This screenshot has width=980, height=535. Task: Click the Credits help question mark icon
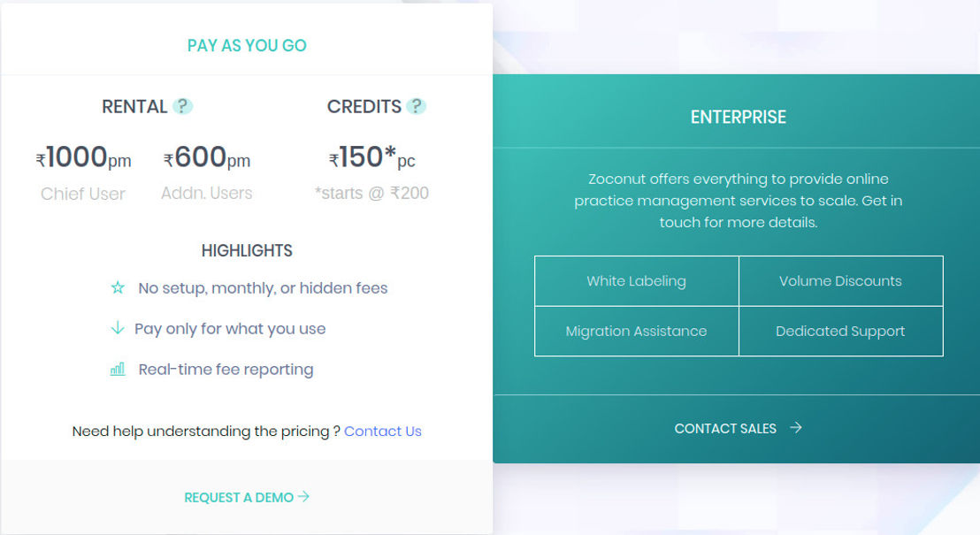[417, 106]
